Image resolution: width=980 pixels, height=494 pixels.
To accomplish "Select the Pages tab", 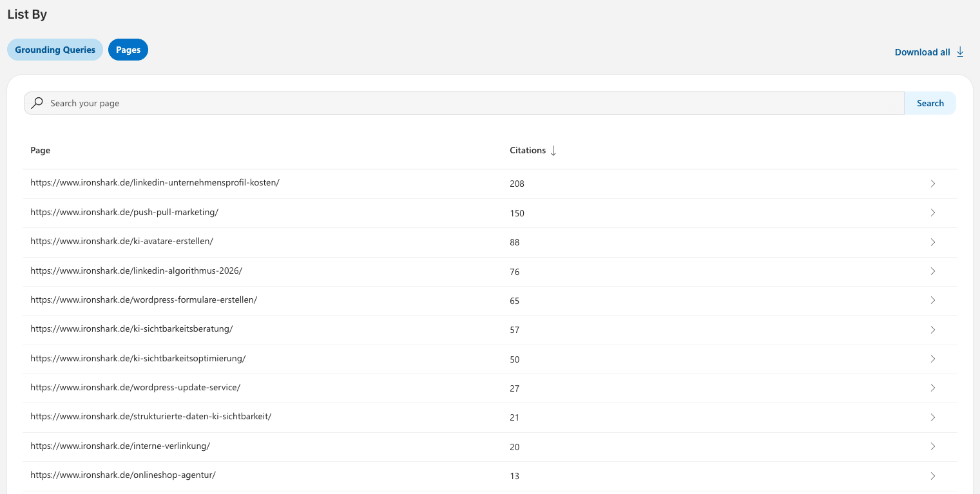I will pos(128,50).
